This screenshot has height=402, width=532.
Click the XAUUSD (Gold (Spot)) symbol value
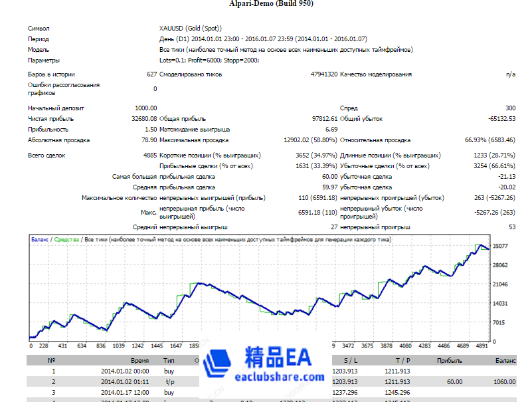pos(191,29)
